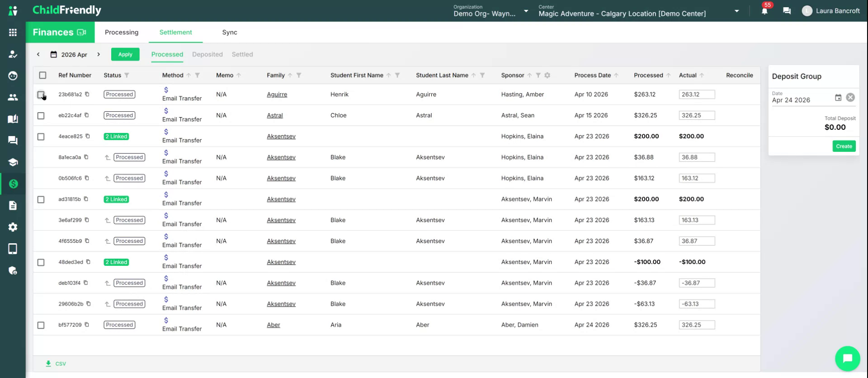Viewport: 868px width, 378px height.
Task: Open the security shield icon in sidebar
Action: tap(13, 270)
